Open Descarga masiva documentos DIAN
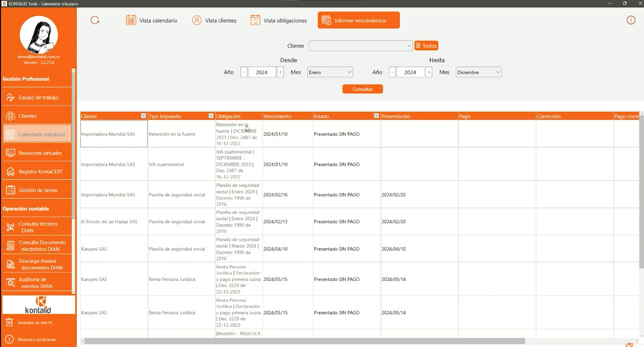Screen dimensions: 644x347 pos(37,264)
